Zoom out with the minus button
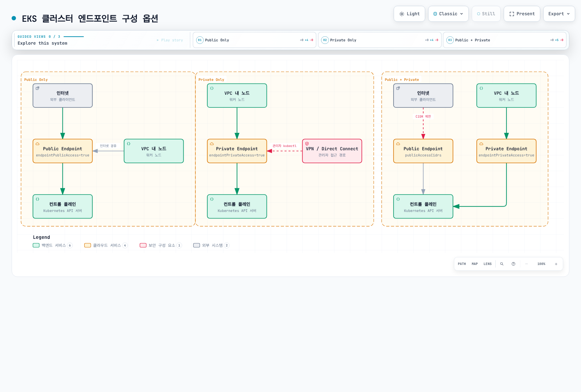581x392 pixels. click(527, 264)
